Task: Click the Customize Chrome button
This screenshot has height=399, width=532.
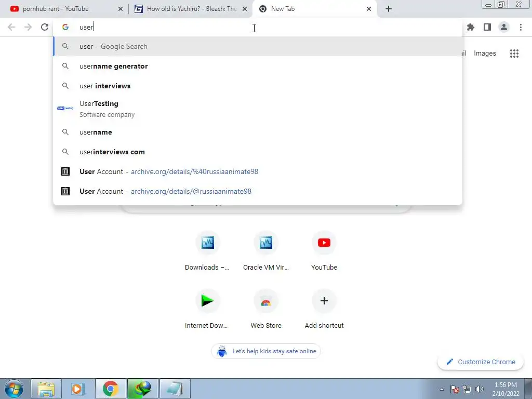Action: coord(481,362)
